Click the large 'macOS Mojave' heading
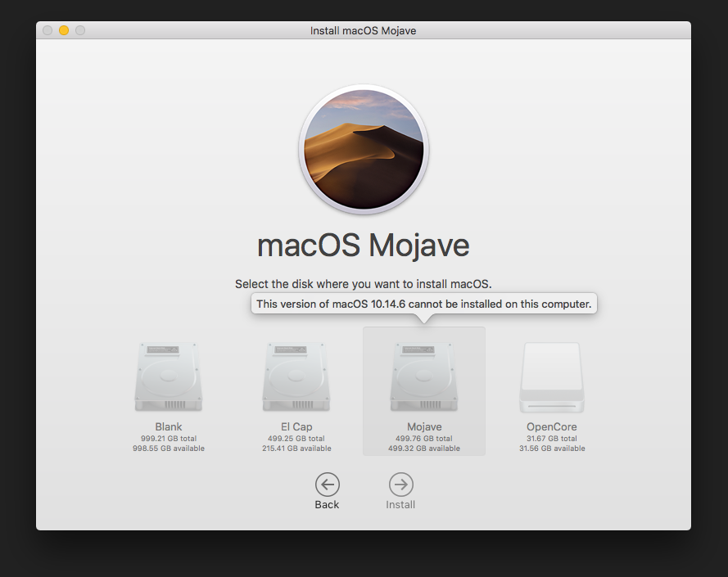The height and width of the screenshot is (577, 728). coord(363,245)
